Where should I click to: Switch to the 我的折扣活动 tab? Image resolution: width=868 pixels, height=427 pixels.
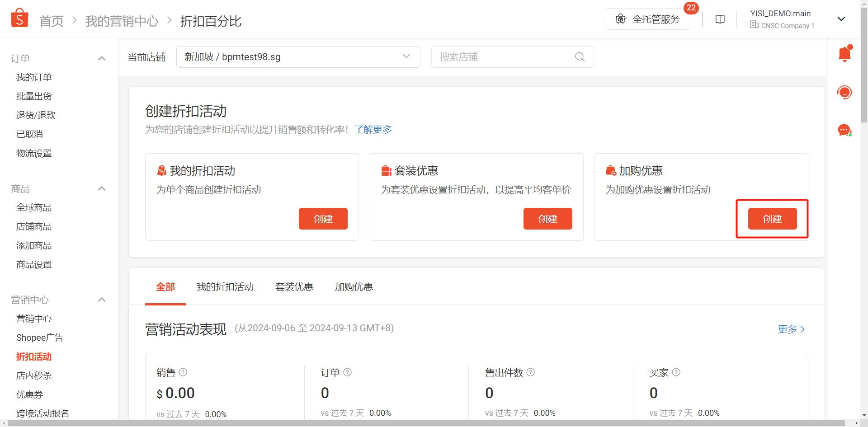[x=225, y=286]
